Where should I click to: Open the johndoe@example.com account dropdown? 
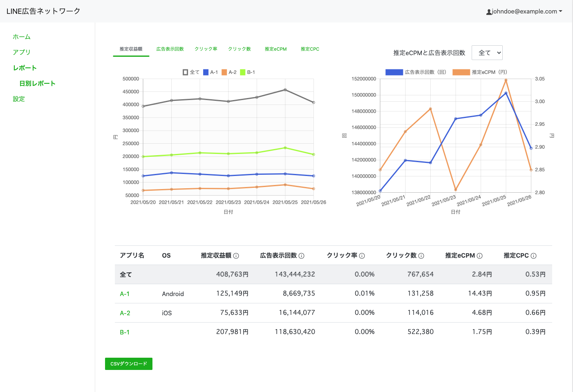[x=524, y=11]
